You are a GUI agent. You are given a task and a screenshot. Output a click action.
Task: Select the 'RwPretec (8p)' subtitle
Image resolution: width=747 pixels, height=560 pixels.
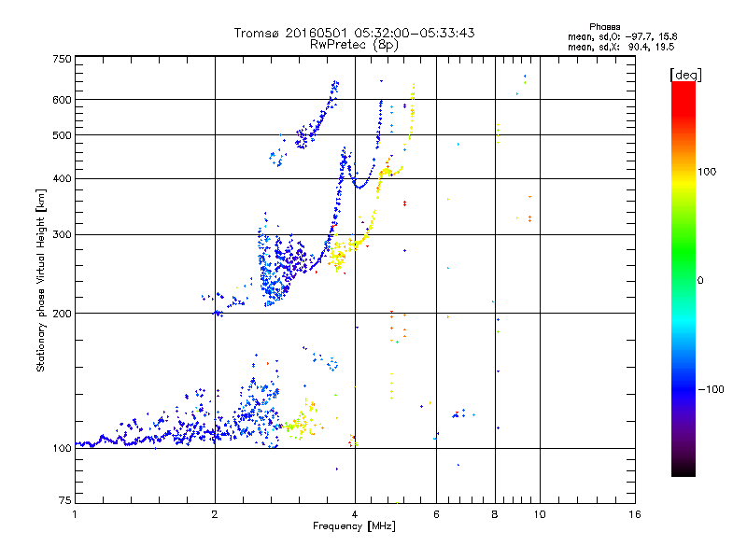pos(354,45)
